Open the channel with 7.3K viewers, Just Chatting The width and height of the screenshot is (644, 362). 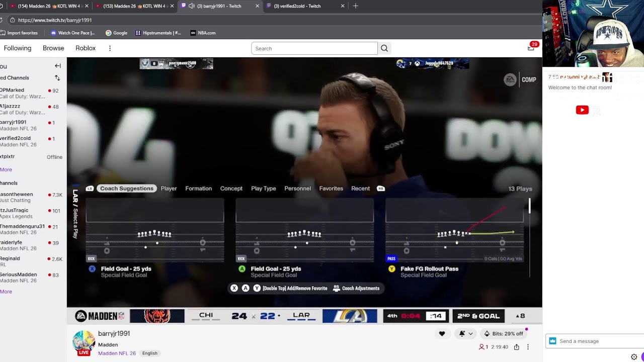click(x=31, y=197)
